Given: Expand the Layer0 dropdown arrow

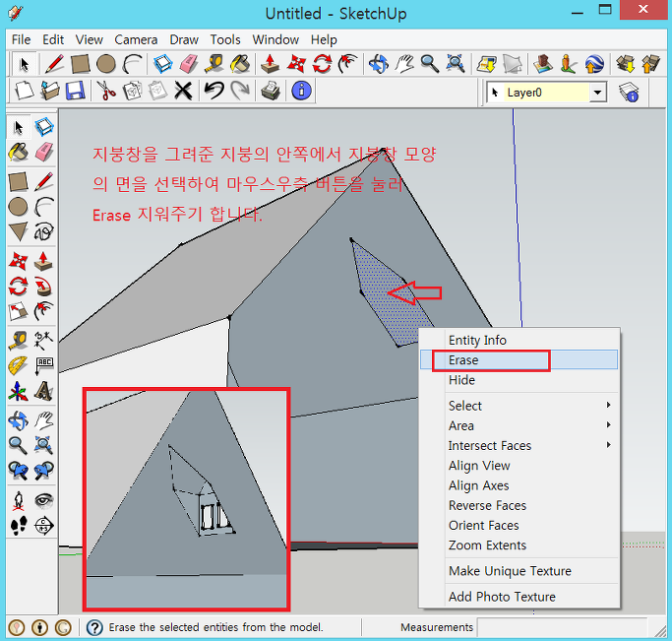Looking at the screenshot, I should pos(597,93).
